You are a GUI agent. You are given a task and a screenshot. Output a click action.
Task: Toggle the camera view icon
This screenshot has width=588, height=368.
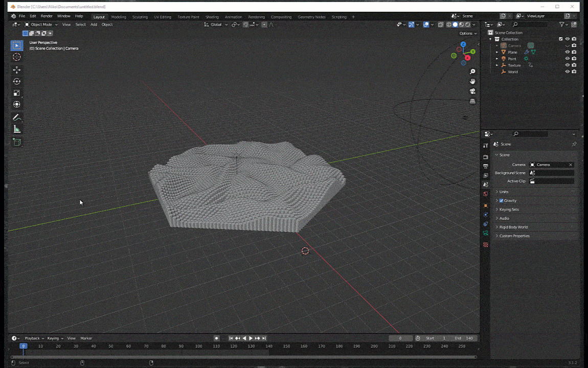pyautogui.click(x=472, y=91)
